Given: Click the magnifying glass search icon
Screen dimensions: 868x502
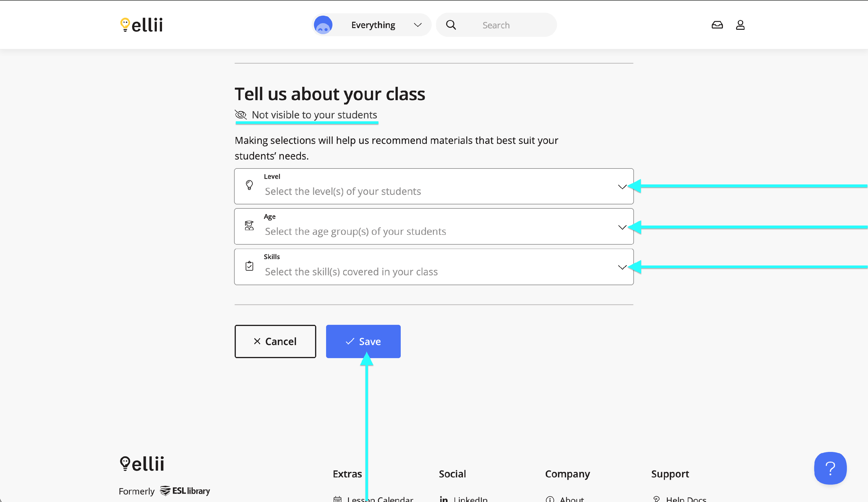Looking at the screenshot, I should (x=451, y=25).
